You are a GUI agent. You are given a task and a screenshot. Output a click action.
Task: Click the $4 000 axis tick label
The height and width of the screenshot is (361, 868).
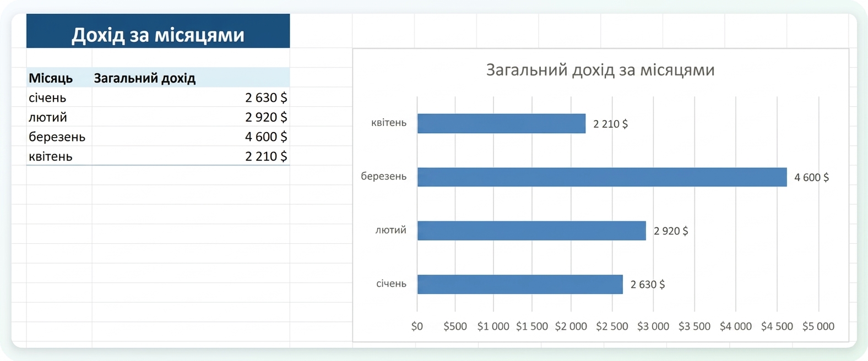736,326
